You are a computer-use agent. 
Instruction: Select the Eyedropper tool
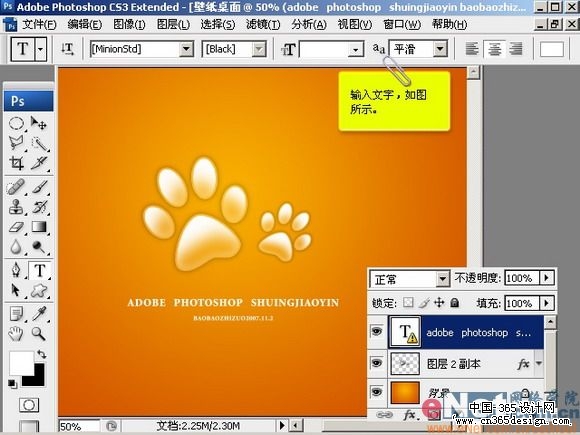point(39,314)
